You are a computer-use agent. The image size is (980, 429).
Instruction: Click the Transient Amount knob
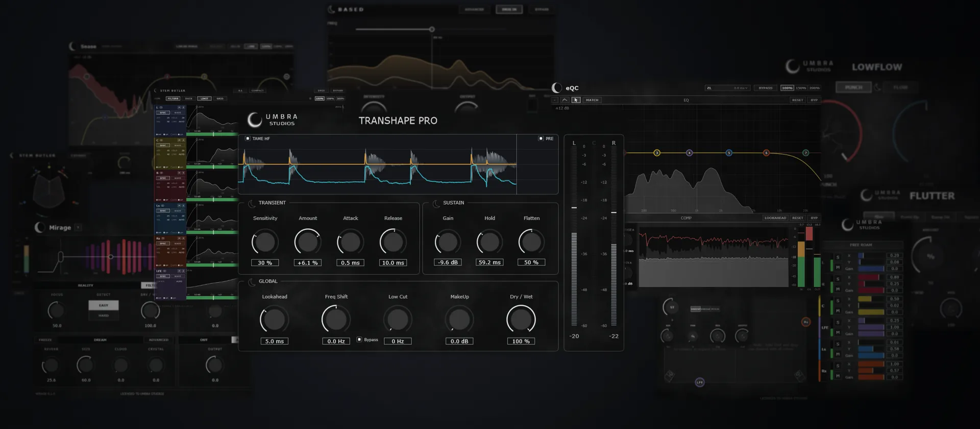(308, 242)
